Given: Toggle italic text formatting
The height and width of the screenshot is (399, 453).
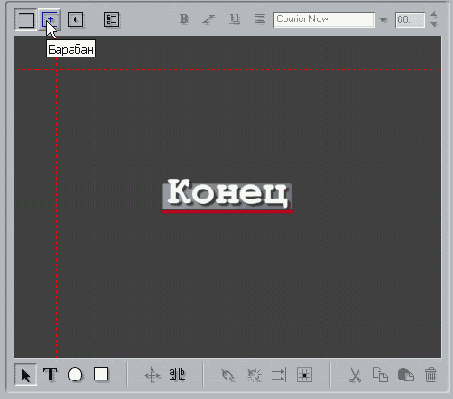Looking at the screenshot, I should tap(209, 19).
